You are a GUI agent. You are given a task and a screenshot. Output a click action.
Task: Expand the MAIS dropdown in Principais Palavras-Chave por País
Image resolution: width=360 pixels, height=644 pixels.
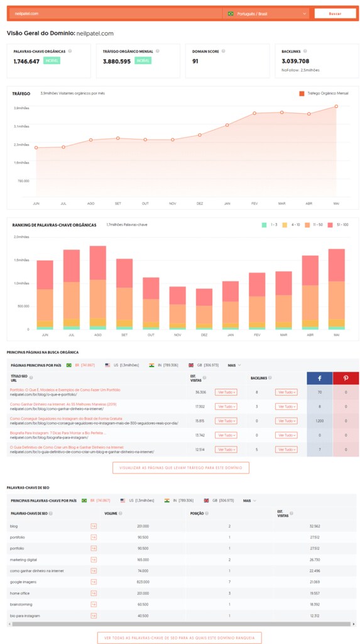tap(249, 501)
